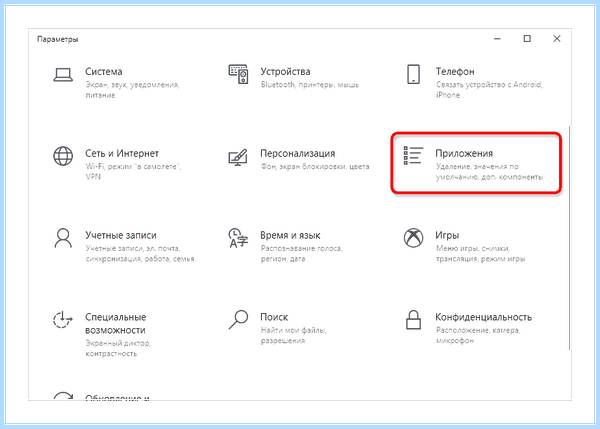Click the text 'Экран, звук, уведомления, питание'
Viewport: 600px width, 429px height.
pyautogui.click(x=132, y=90)
